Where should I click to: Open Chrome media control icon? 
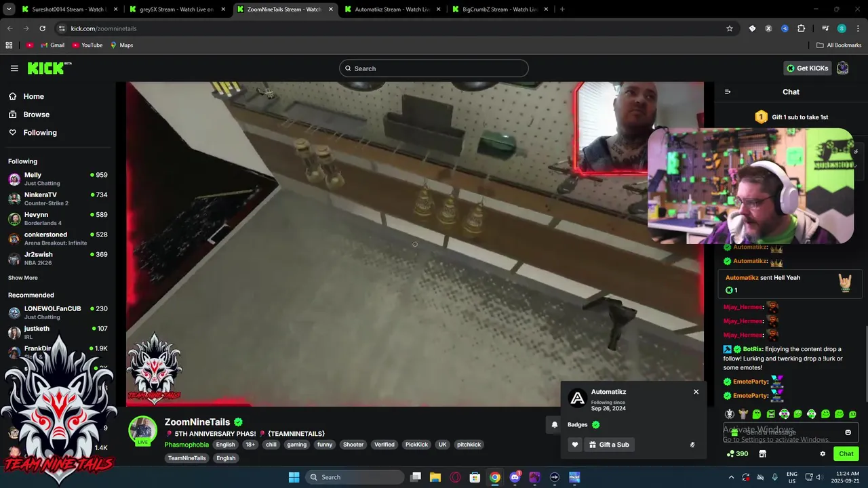(x=825, y=28)
